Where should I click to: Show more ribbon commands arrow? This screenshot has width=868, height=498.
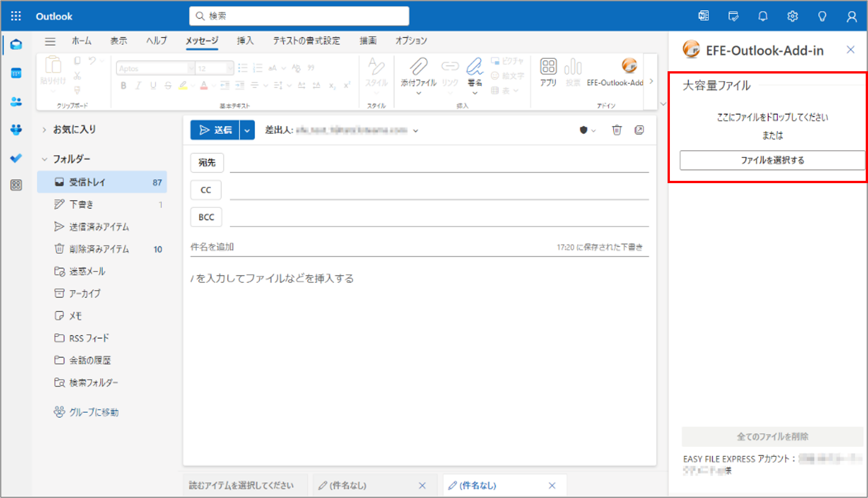[651, 81]
